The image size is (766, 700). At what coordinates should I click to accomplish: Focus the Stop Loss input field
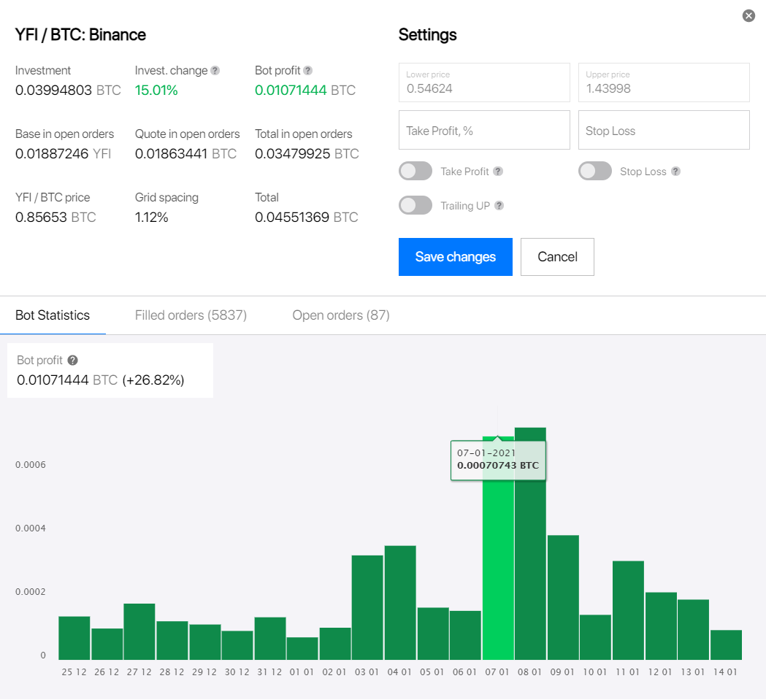click(664, 130)
